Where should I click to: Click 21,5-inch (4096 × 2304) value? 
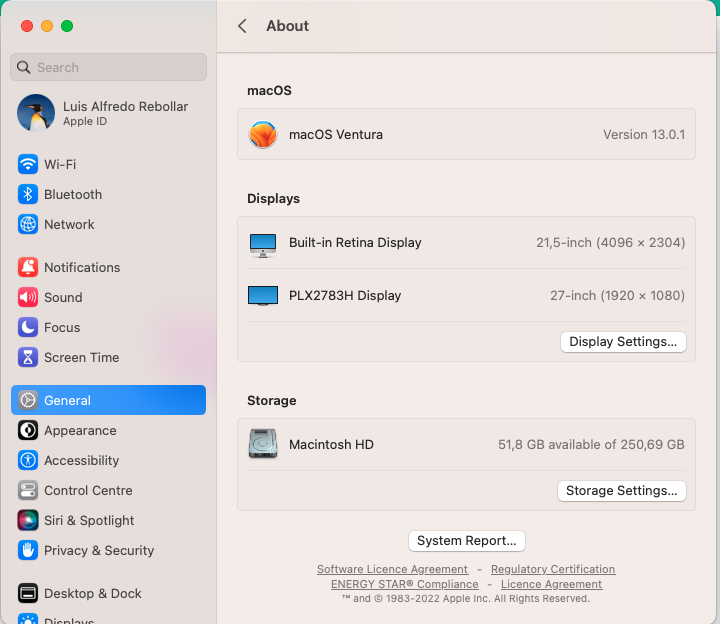pos(610,242)
